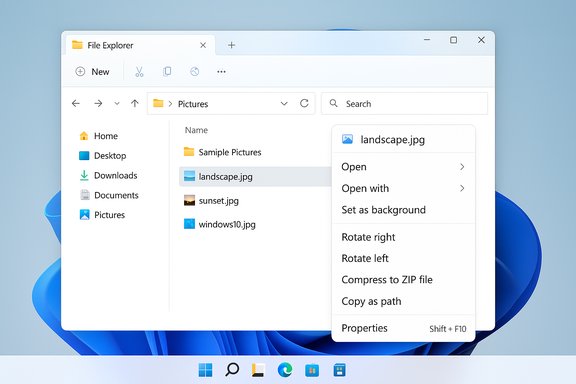Screen dimensions: 576x384
Task: Choose Copy as path
Action: tap(403, 301)
